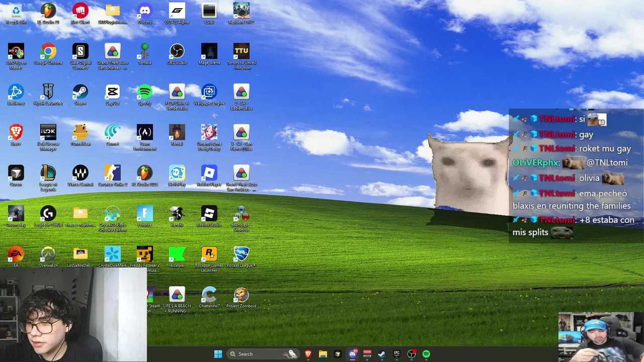Open Epic Games Launcher in the taskbar
The width and height of the screenshot is (644, 362).
[396, 354]
